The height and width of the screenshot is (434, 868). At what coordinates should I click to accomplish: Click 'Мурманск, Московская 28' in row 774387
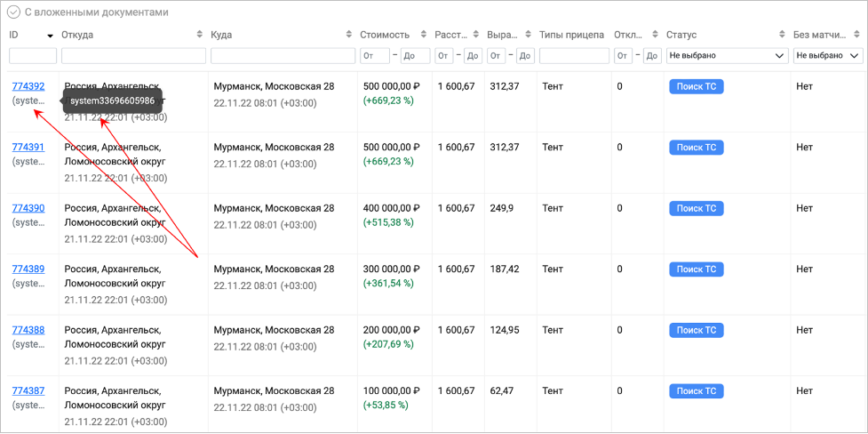pyautogui.click(x=274, y=391)
